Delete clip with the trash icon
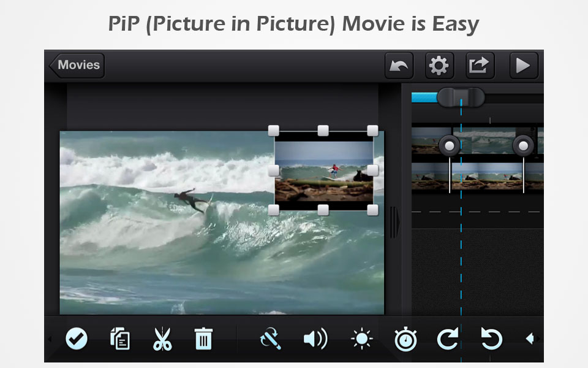588x368 pixels. 203,339
